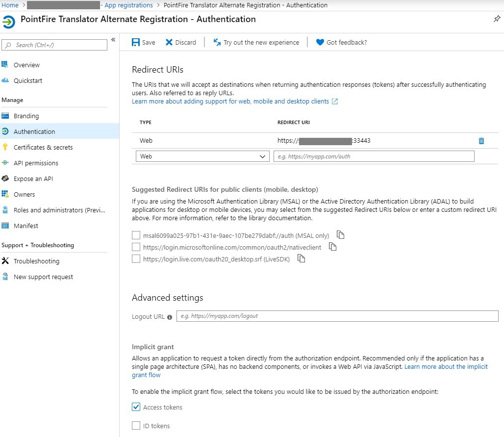The image size is (504, 437).
Task: Select the existing redirect URI ending :33443
Action: (x=324, y=141)
